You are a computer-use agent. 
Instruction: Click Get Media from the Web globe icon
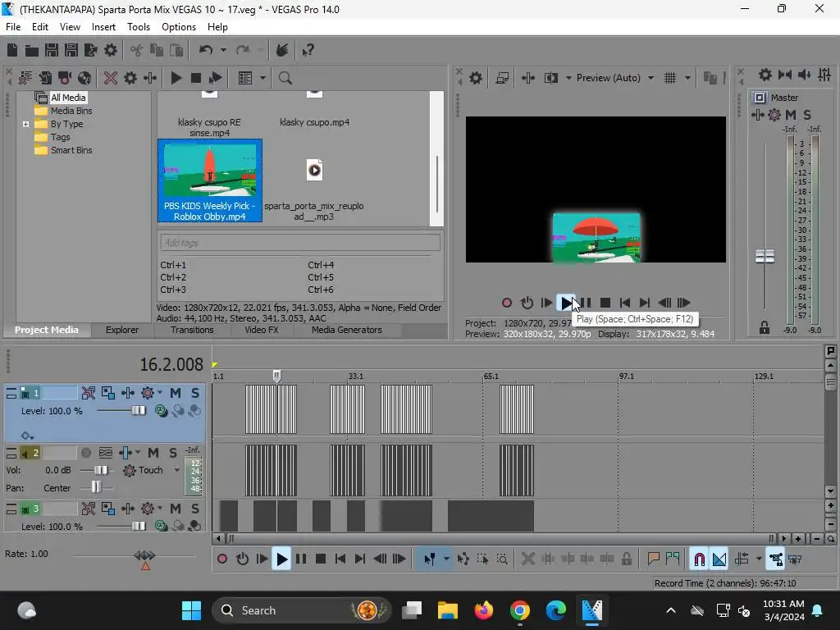tap(84, 78)
